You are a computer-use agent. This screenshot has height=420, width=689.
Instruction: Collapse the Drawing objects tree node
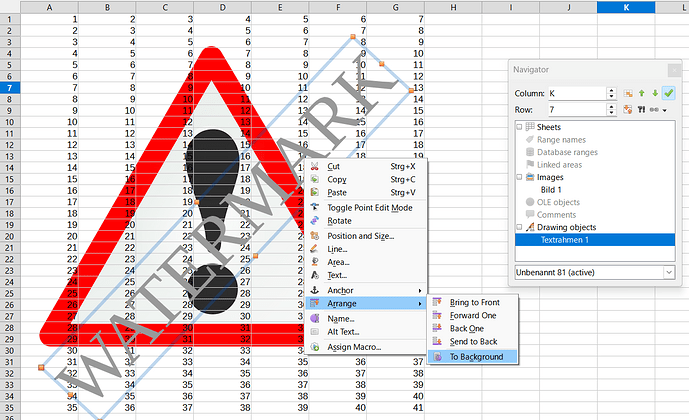click(519, 228)
